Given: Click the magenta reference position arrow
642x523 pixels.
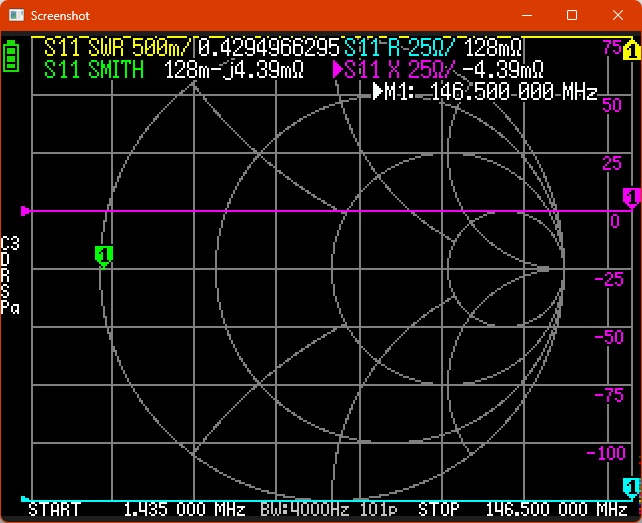Looking at the screenshot, I should [x=26, y=211].
